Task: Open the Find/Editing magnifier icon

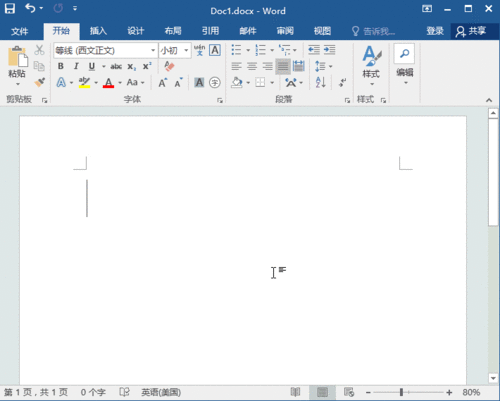Action: 404,53
